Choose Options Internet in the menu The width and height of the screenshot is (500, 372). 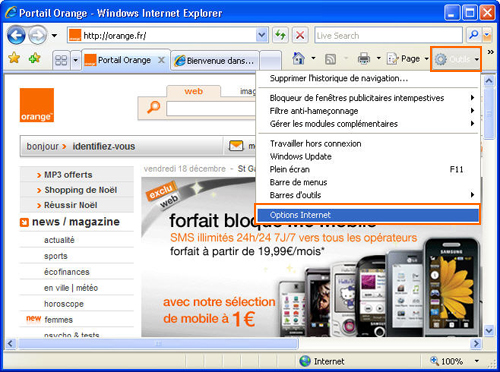[x=368, y=215]
